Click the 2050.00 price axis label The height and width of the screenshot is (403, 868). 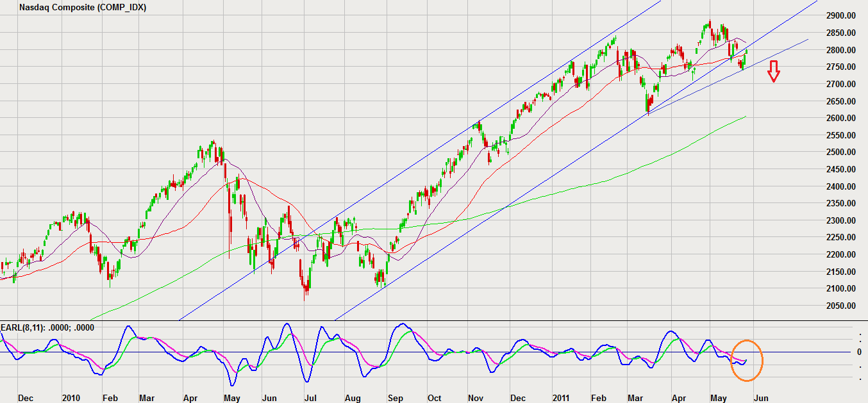[x=841, y=306]
